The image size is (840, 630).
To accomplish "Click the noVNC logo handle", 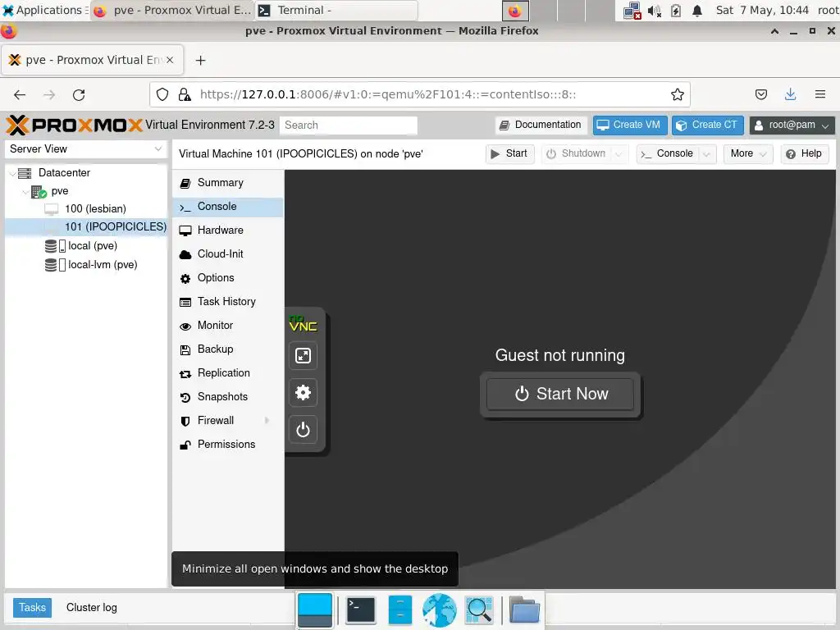I will [x=304, y=324].
